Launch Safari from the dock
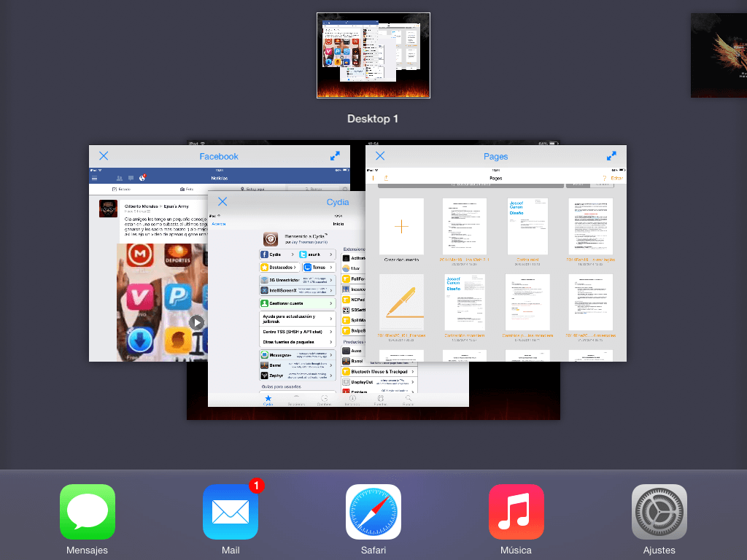 tap(373, 512)
